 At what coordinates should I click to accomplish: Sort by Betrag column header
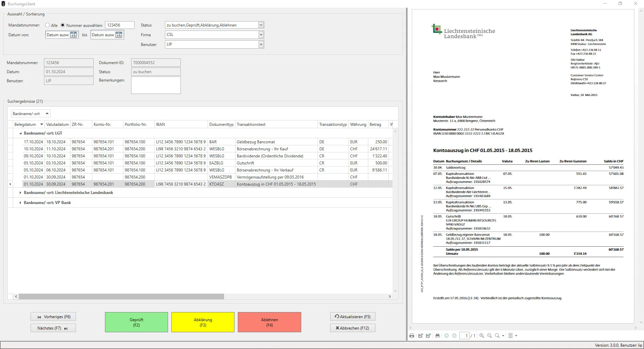378,124
